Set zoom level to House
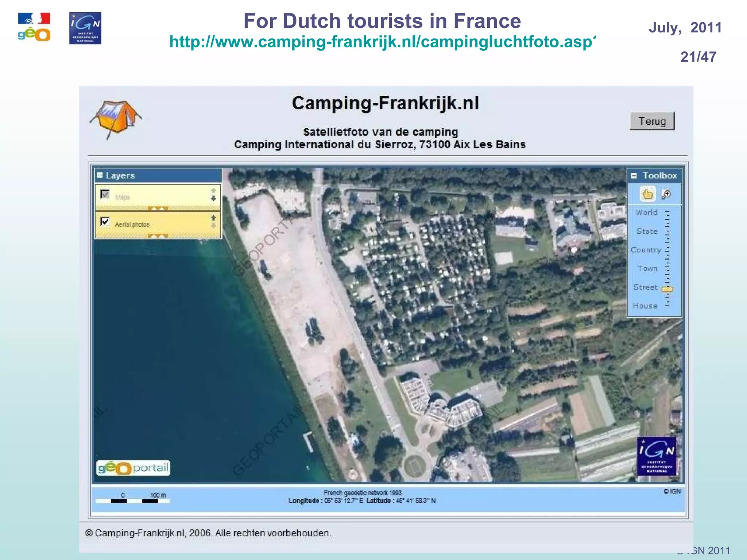747x560 pixels. [645, 306]
